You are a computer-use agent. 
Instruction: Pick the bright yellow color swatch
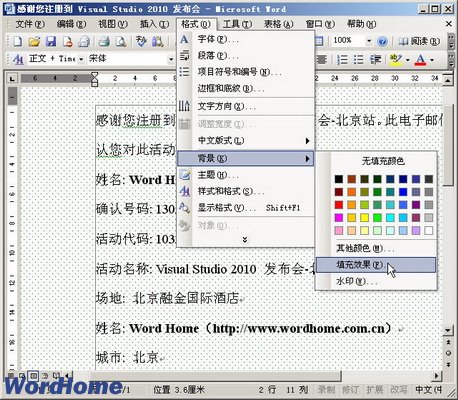pos(364,218)
